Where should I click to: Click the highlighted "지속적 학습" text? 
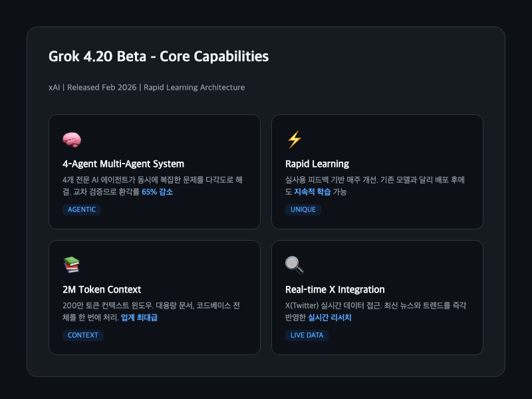312,192
